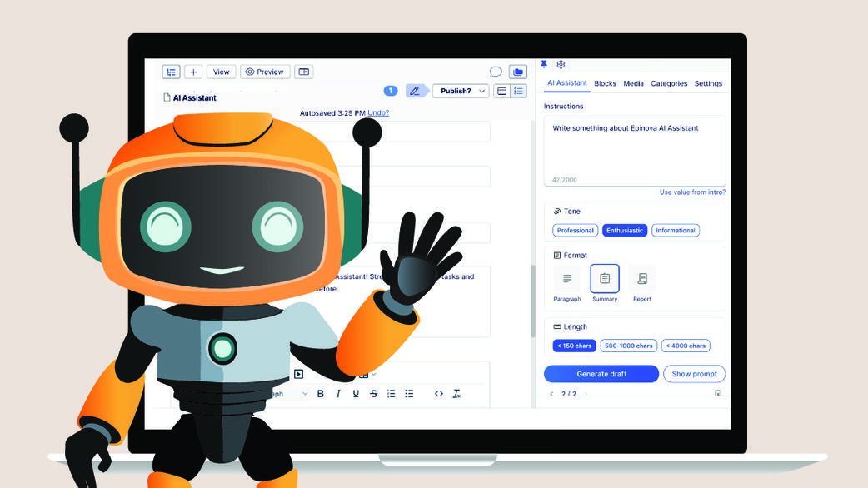868x488 pixels.
Task: Click the pencil edit icon beside Publish
Action: point(416,91)
